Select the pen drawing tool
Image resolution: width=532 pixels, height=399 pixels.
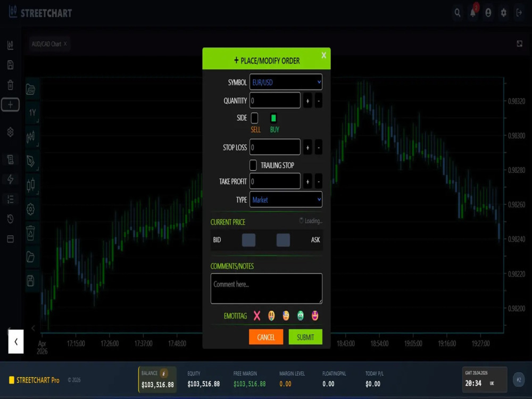click(x=31, y=161)
